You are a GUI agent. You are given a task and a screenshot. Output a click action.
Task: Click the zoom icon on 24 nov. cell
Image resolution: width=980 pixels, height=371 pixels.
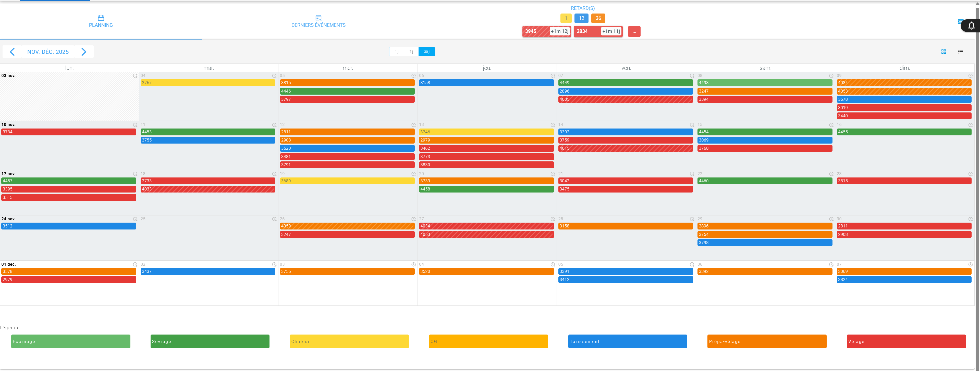coord(135,219)
